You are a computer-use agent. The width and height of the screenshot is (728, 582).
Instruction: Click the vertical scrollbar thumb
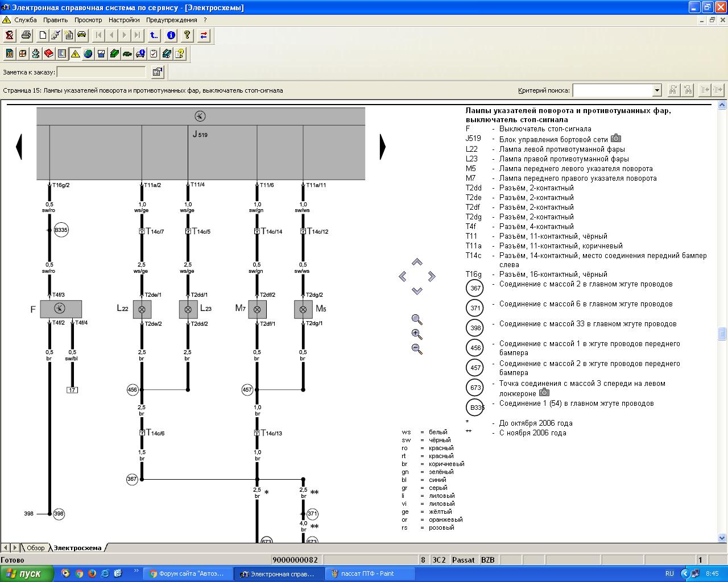(722, 333)
